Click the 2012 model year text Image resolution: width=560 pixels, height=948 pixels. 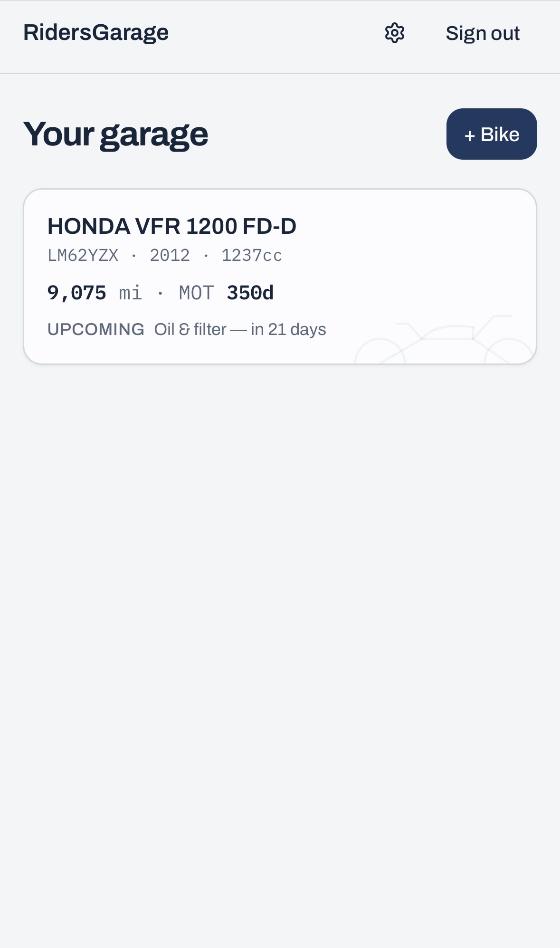(x=170, y=256)
